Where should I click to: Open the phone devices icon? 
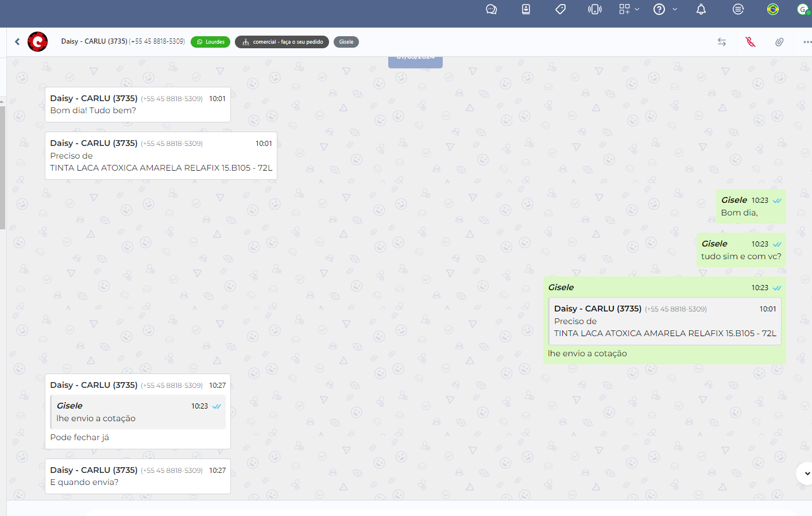595,9
